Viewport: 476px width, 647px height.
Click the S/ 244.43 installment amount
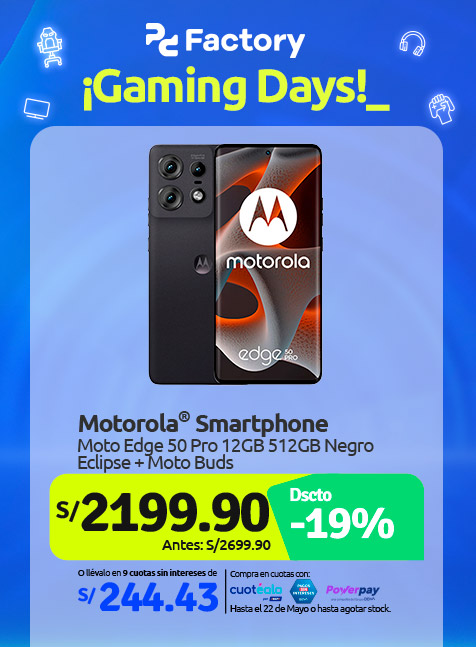(148, 597)
